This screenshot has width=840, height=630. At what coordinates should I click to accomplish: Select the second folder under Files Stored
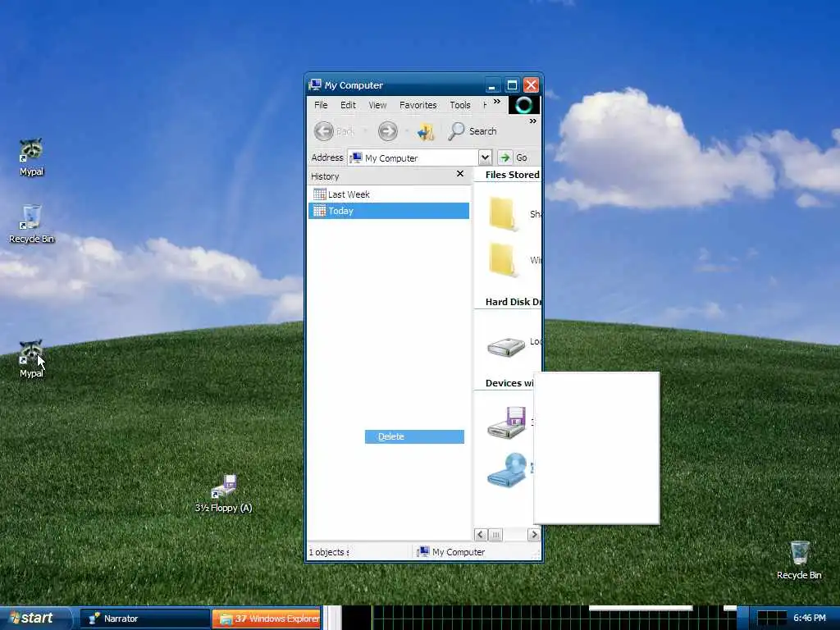point(503,260)
